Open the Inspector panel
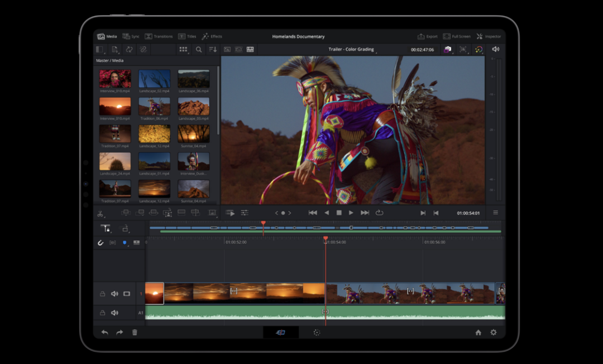The width and height of the screenshot is (603, 364). coord(489,36)
